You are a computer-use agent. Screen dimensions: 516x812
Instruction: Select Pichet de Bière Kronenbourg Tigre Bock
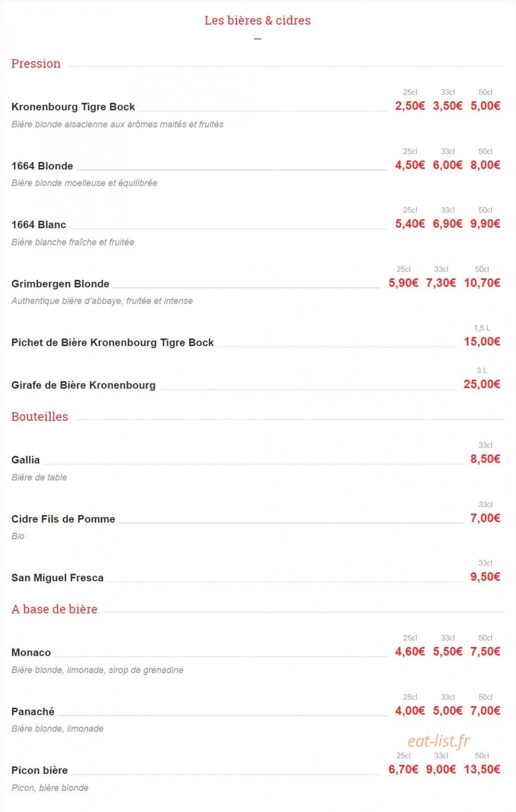[113, 343]
